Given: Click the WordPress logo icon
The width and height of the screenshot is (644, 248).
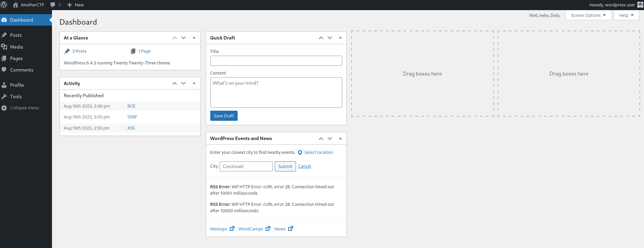Looking at the screenshot, I should 4,5.
